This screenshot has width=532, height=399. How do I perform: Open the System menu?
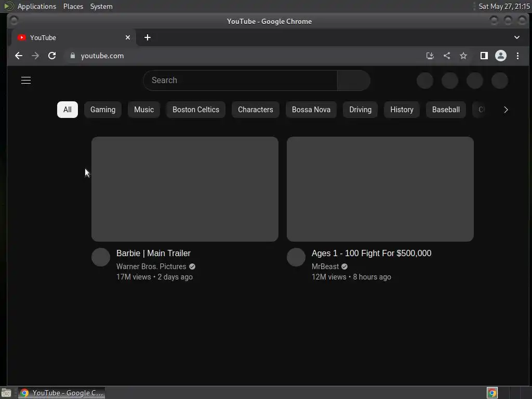101,6
